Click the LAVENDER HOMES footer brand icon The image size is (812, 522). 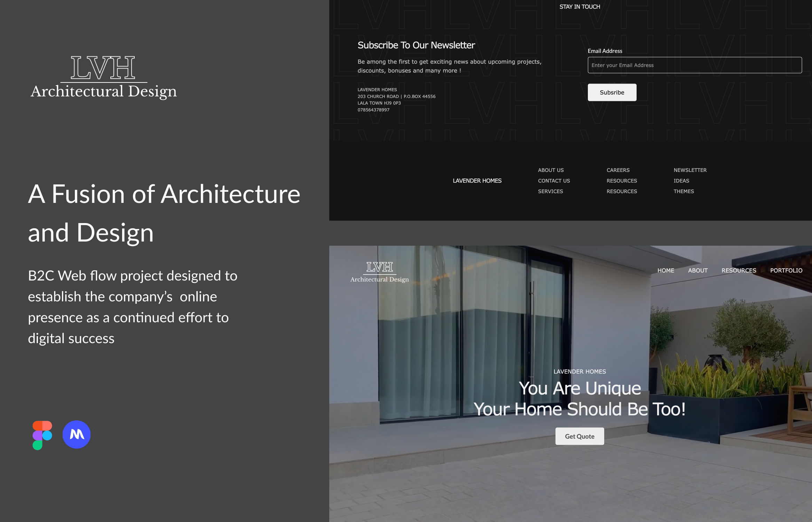pos(476,181)
